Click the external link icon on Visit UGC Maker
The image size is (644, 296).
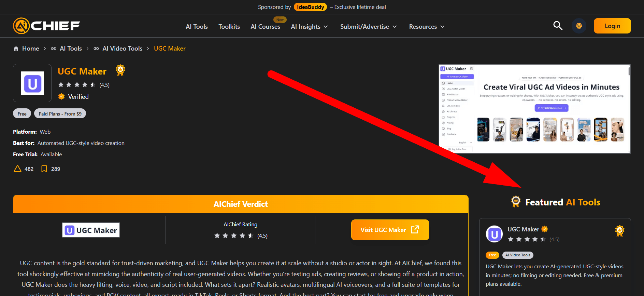(415, 230)
